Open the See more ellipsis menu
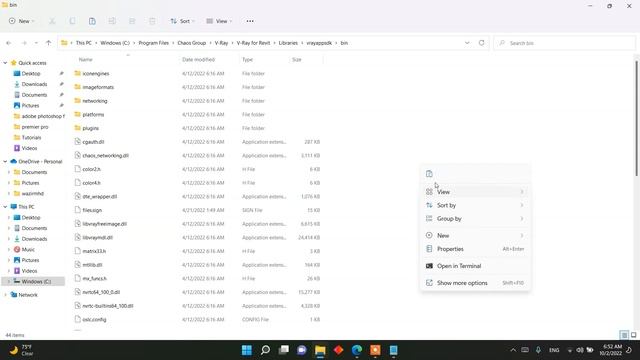The height and width of the screenshot is (360, 640). [x=250, y=21]
